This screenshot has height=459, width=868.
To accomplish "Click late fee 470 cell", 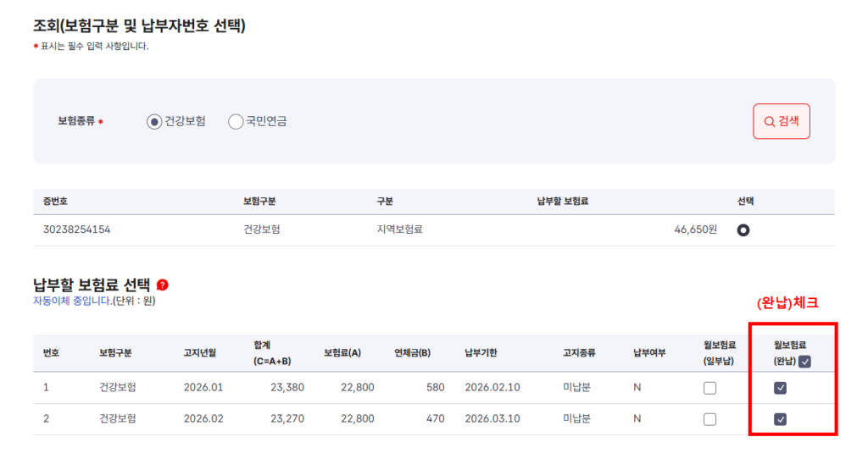I will pyautogui.click(x=435, y=418).
